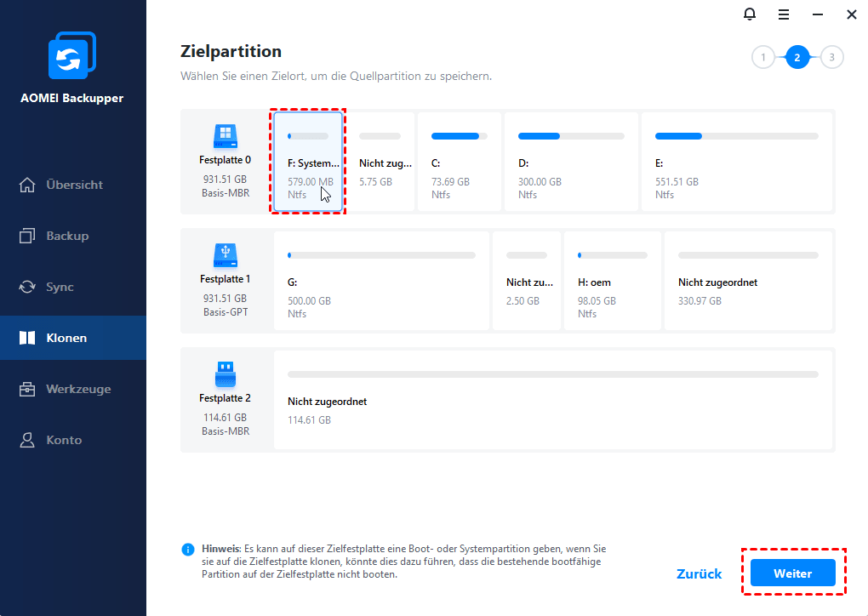Select the E: partition 551.51 GB

coord(736,162)
